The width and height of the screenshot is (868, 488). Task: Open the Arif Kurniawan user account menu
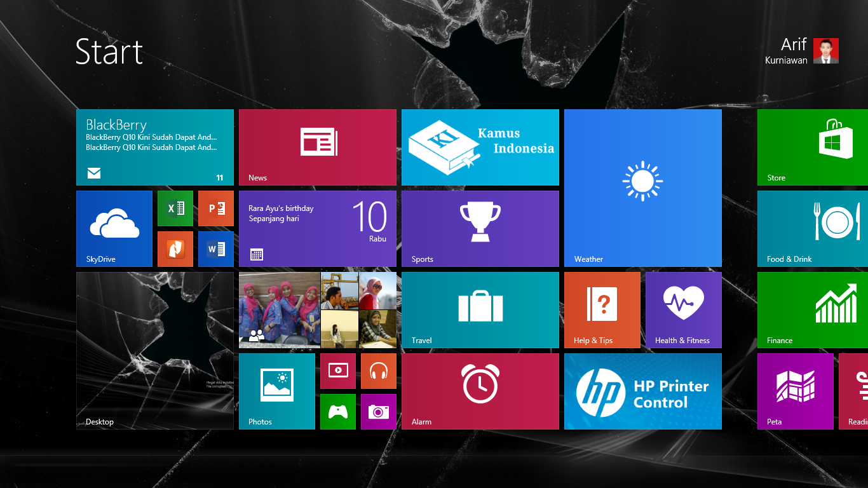coord(802,51)
